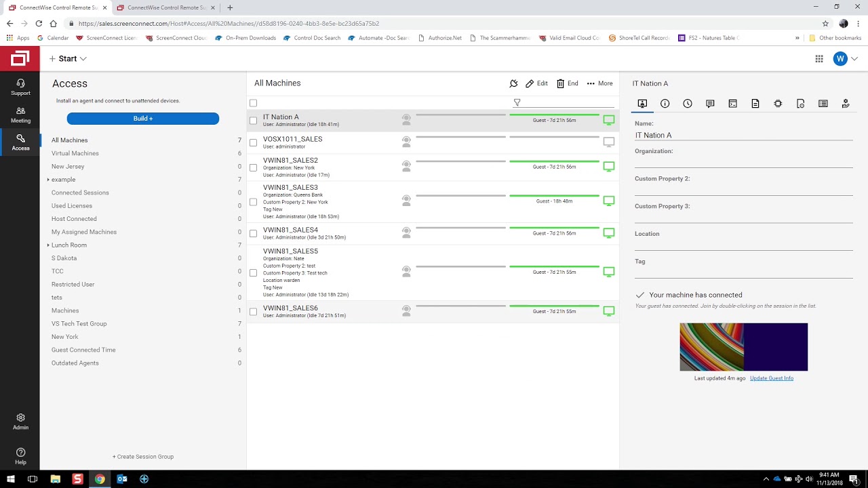Image resolution: width=868 pixels, height=488 pixels.
Task: Click the Edit pencil button
Action: (536, 83)
